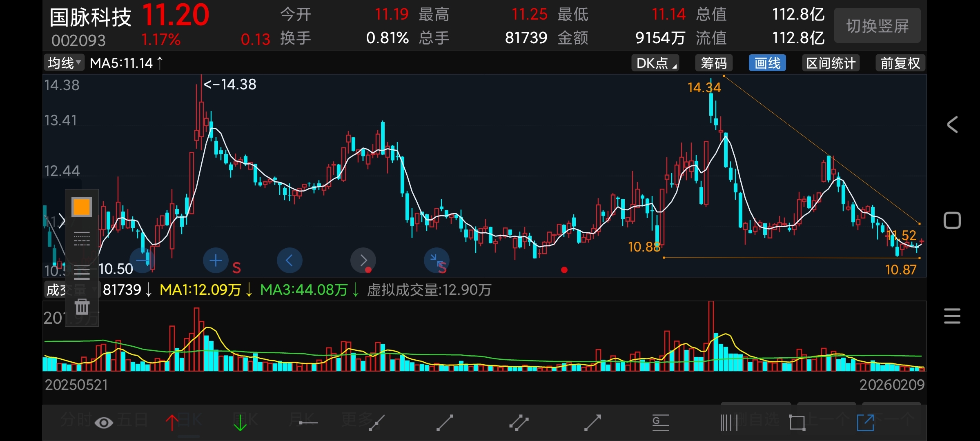Select the red up-arrow marker tool

coord(172,423)
